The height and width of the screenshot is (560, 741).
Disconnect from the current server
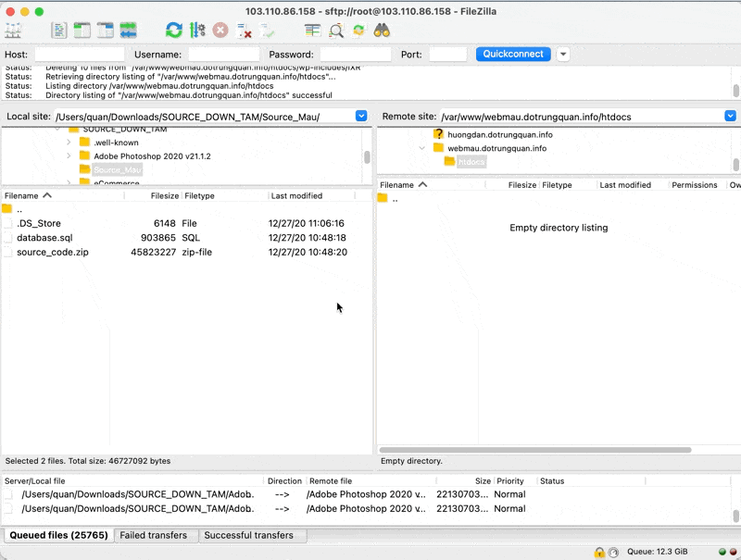point(245,31)
